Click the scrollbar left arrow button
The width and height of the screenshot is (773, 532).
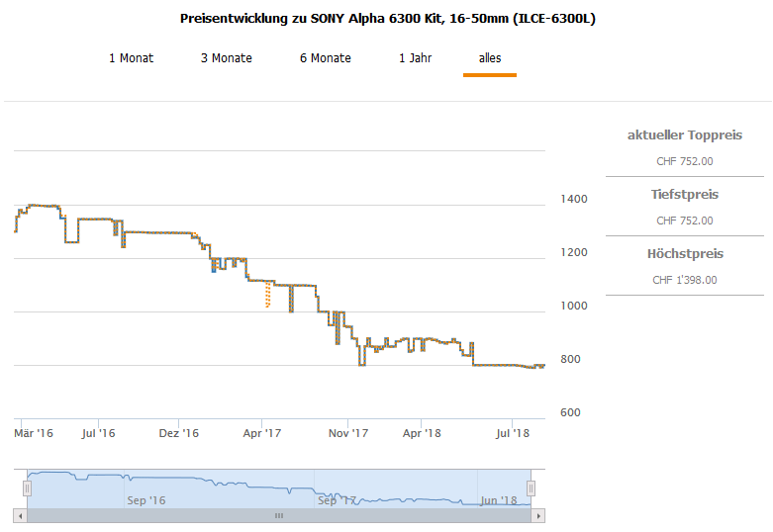click(20, 515)
